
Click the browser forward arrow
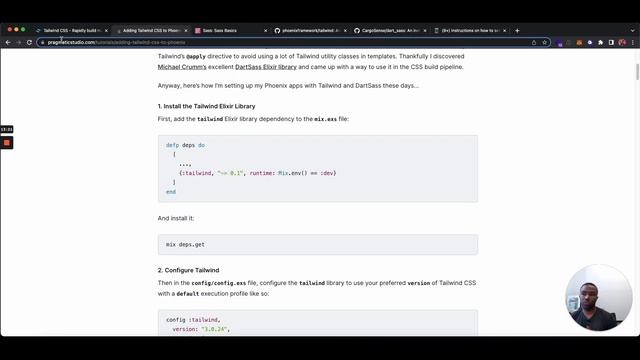click(x=19, y=42)
